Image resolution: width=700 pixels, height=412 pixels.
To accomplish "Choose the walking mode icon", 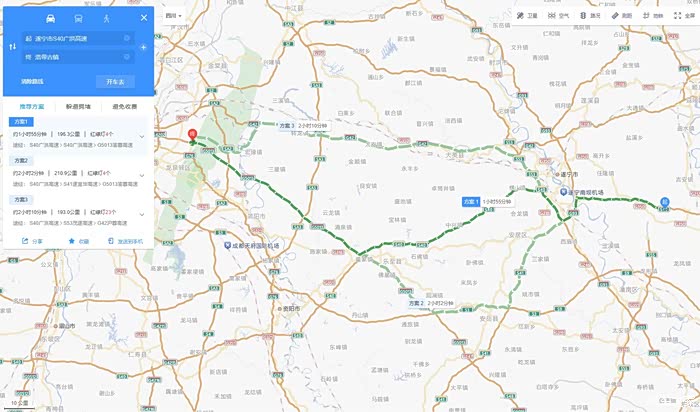I will (x=106, y=18).
